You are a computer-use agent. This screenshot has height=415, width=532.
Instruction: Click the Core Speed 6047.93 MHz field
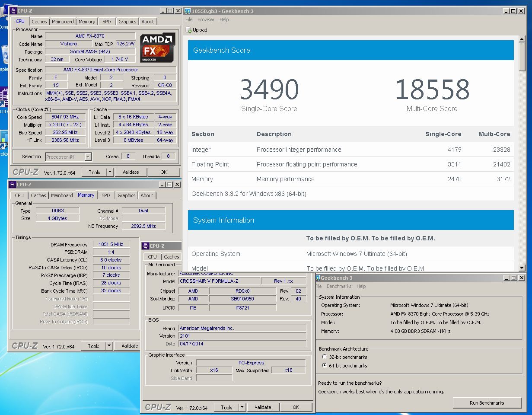click(x=65, y=117)
